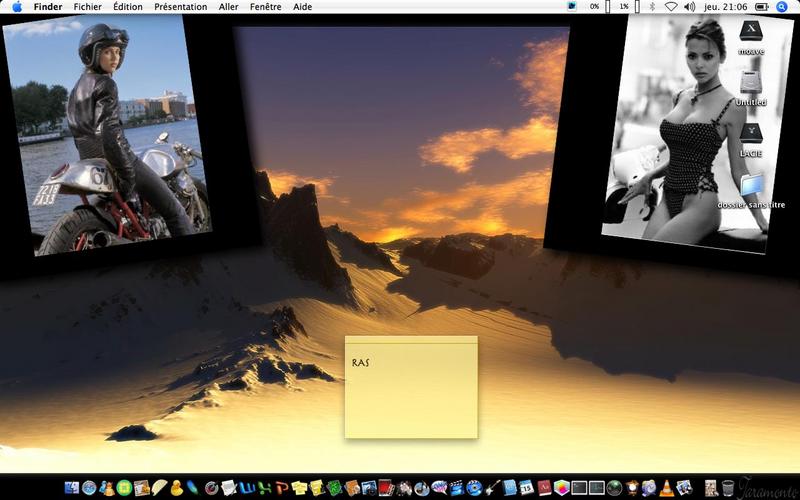The height and width of the screenshot is (500, 800).
Task: Open the Trash in the dock
Action: (728, 488)
